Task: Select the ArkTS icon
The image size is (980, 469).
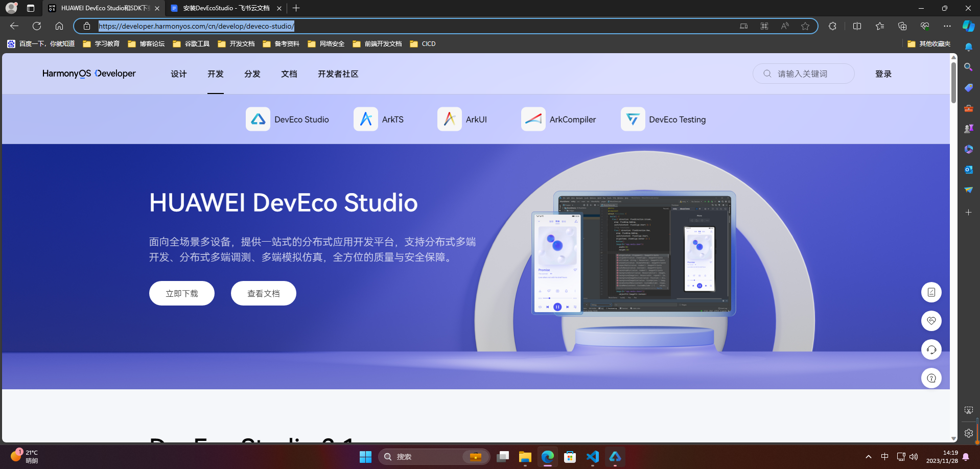Action: (366, 119)
